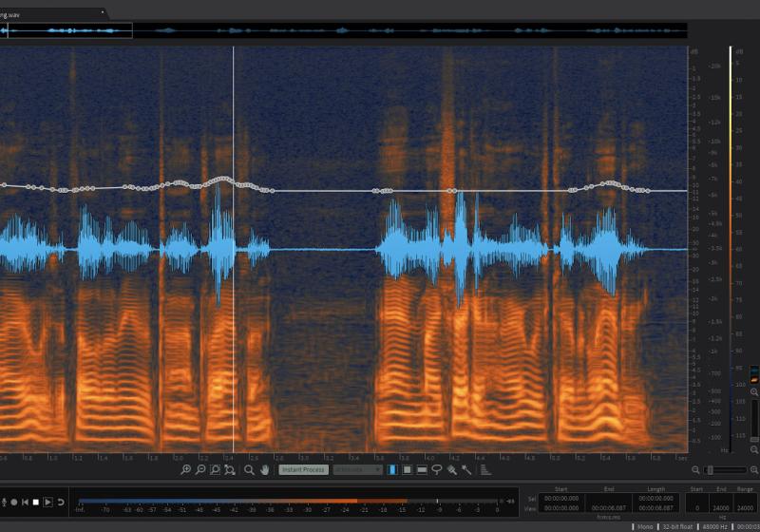Rewind to the start of the file
The width and height of the screenshot is (760, 532).
pyautogui.click(x=25, y=502)
